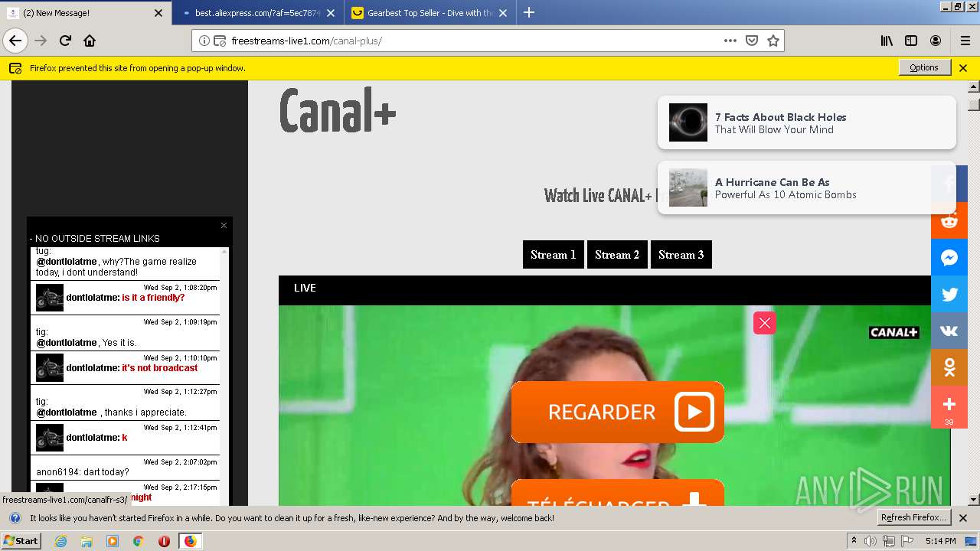Share the page on Odnoklassniki
980x551 pixels.
point(949,367)
